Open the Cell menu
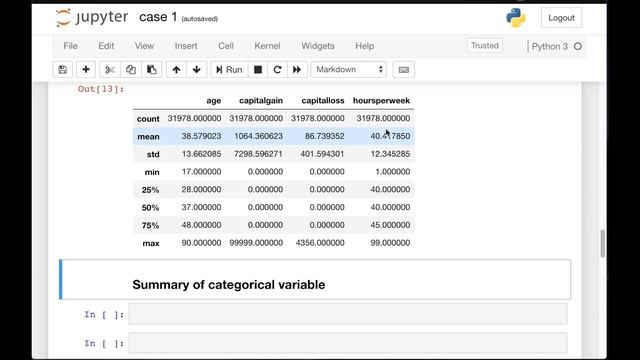Image resolution: width=640 pixels, height=360 pixels. coord(226,46)
